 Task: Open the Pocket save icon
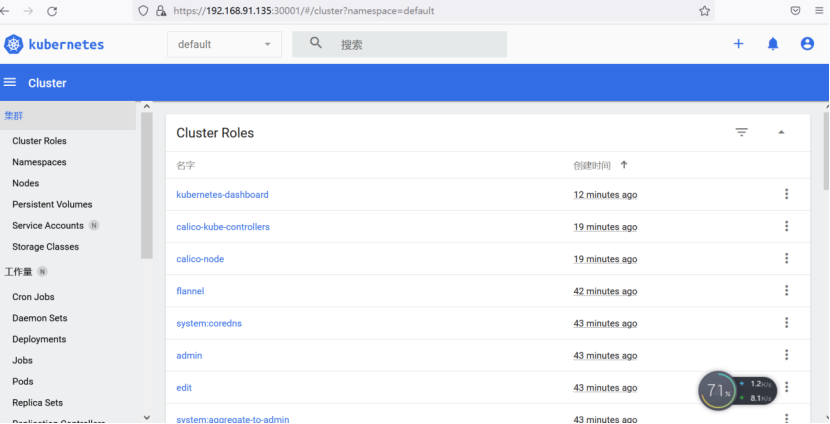pos(795,11)
